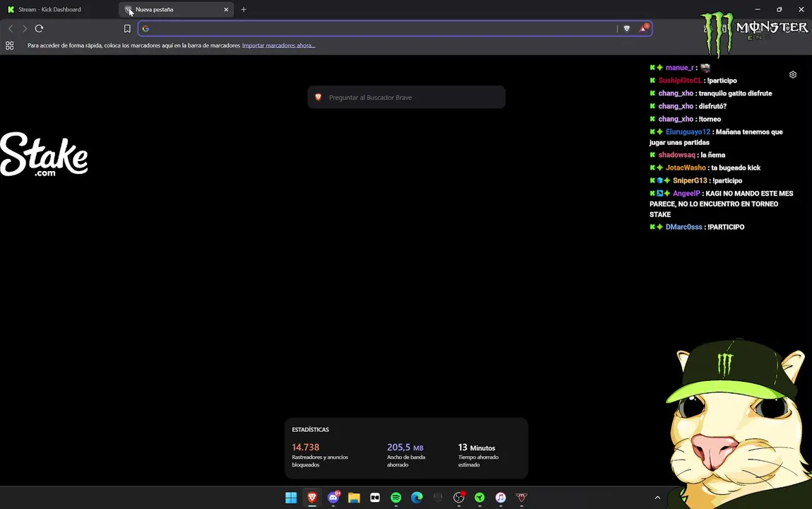Open a new tab with the plus button
This screenshot has width=812, height=509.
tap(243, 9)
